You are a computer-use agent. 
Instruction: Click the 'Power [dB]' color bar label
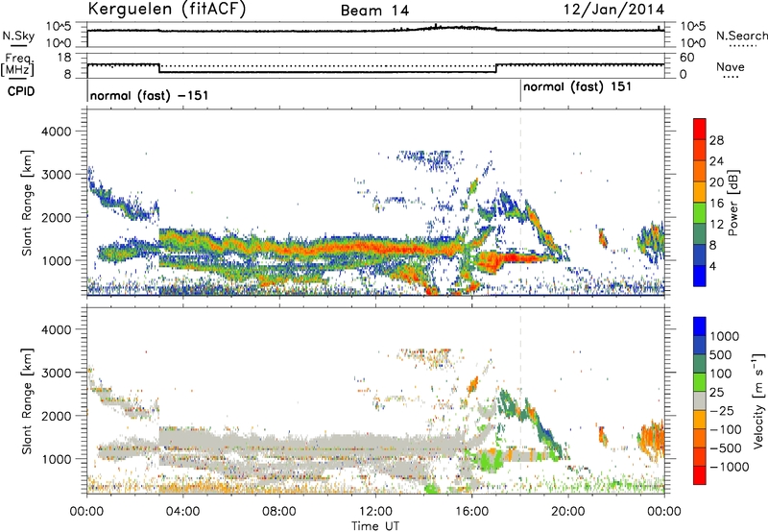pyautogui.click(x=732, y=203)
